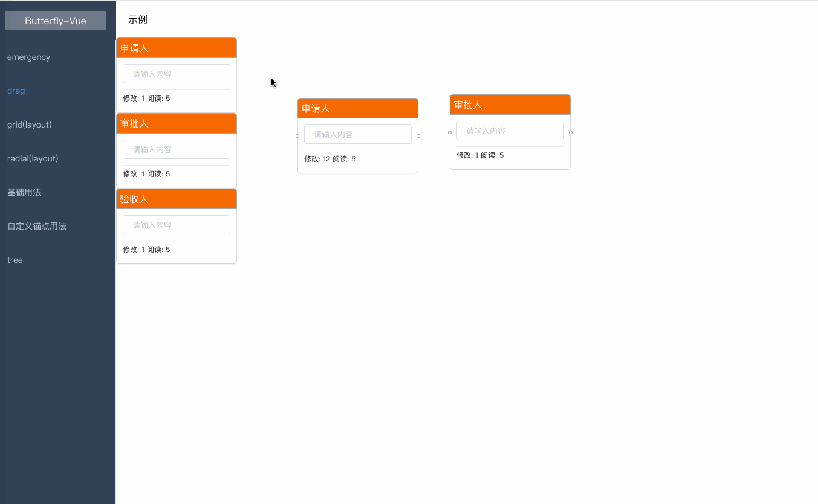
Task: Click the input field of the canvas 申请人 node
Action: (x=357, y=134)
